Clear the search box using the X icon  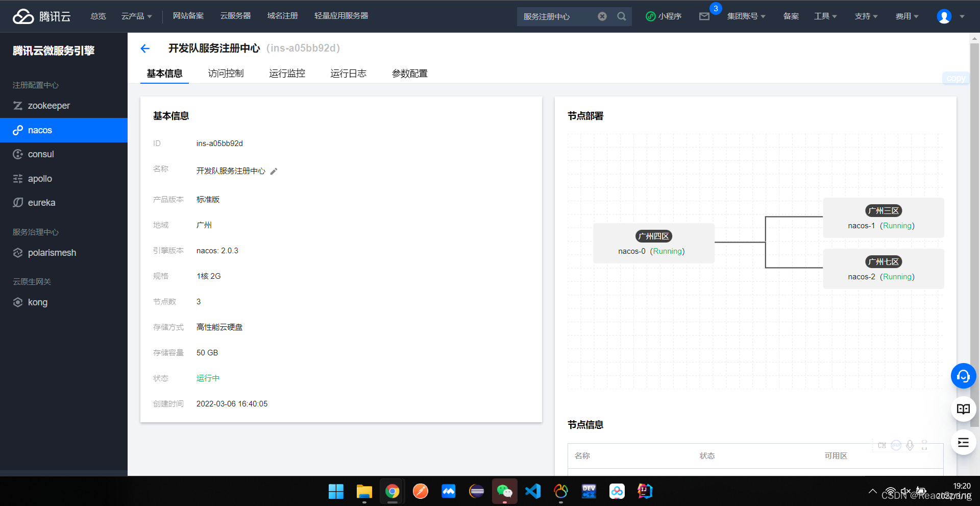(602, 16)
